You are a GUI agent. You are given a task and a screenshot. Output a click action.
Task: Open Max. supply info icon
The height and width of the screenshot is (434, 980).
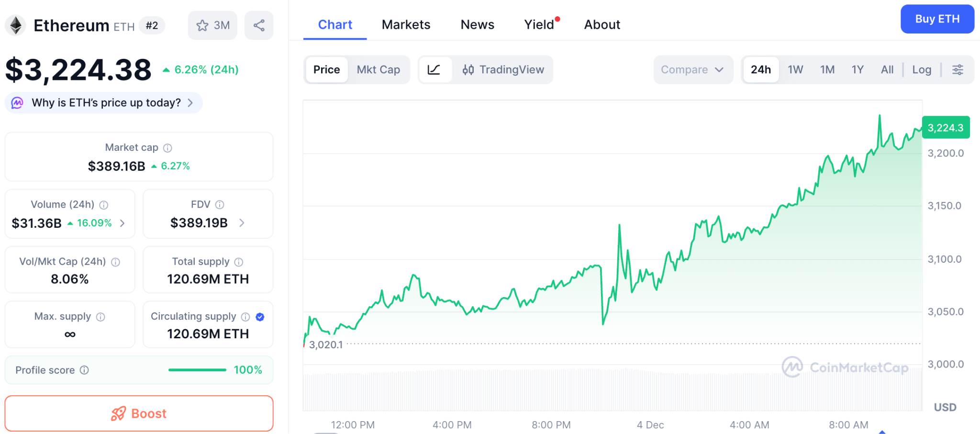tap(100, 317)
